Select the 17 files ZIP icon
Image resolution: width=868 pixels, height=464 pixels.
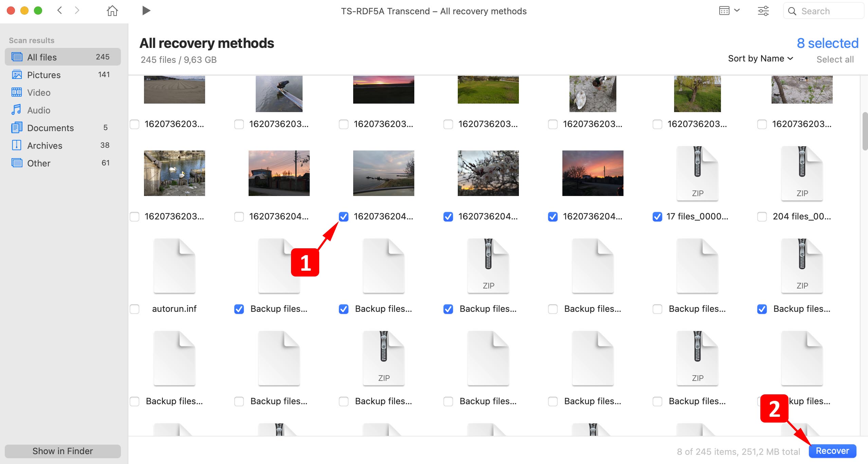[x=698, y=173]
